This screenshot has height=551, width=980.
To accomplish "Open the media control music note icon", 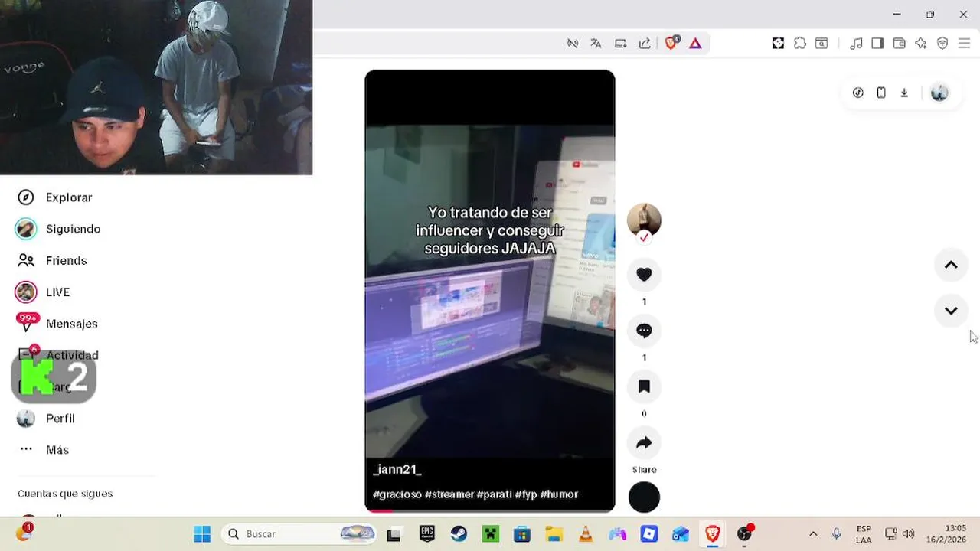I will pyautogui.click(x=857, y=44).
